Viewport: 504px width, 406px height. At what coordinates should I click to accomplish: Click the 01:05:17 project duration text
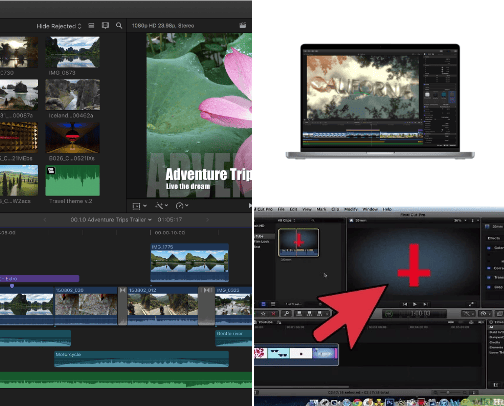[170, 220]
